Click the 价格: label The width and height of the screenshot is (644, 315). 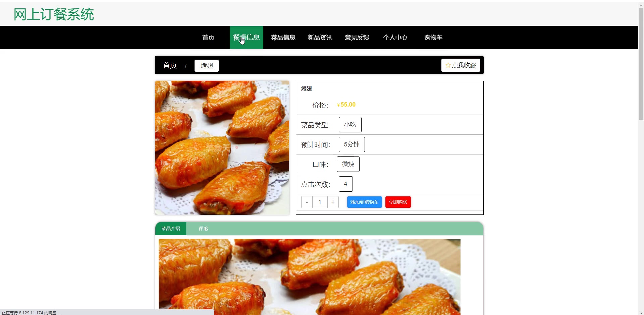pos(320,105)
